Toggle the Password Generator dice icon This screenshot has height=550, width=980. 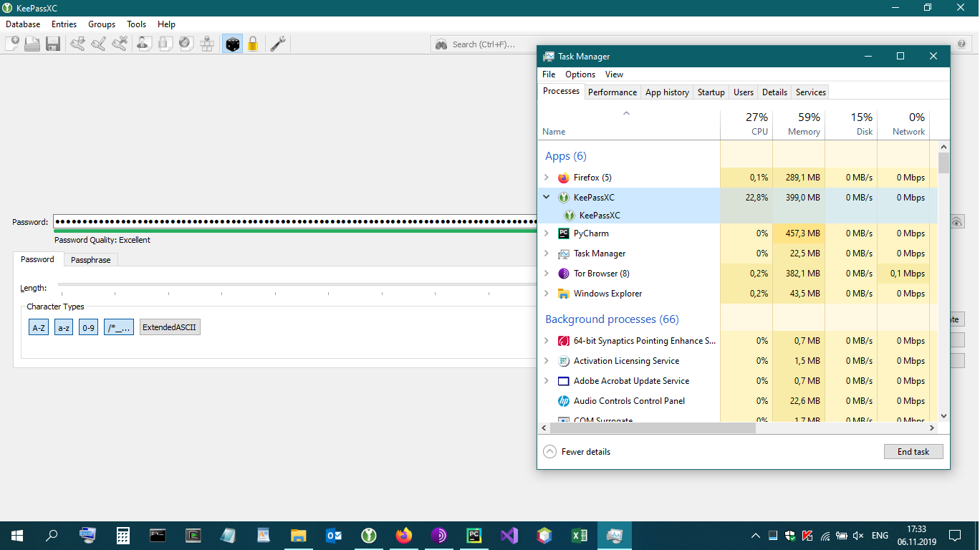(x=232, y=44)
